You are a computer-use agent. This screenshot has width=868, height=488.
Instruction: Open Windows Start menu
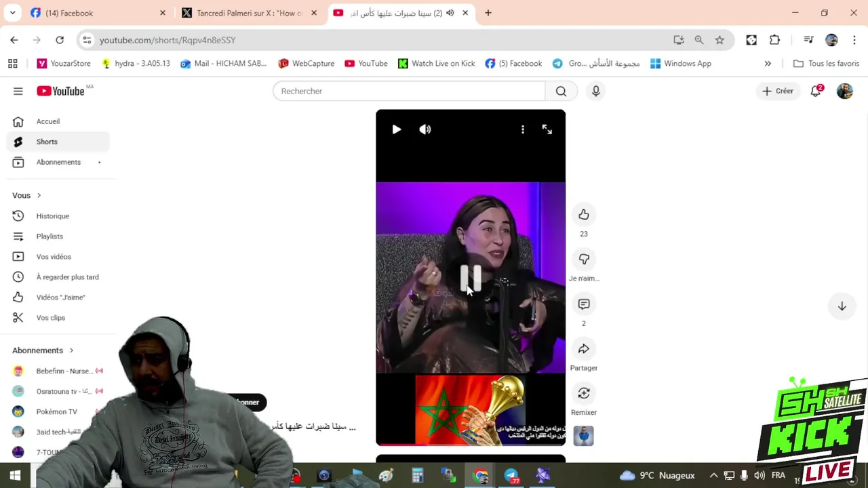(x=15, y=476)
